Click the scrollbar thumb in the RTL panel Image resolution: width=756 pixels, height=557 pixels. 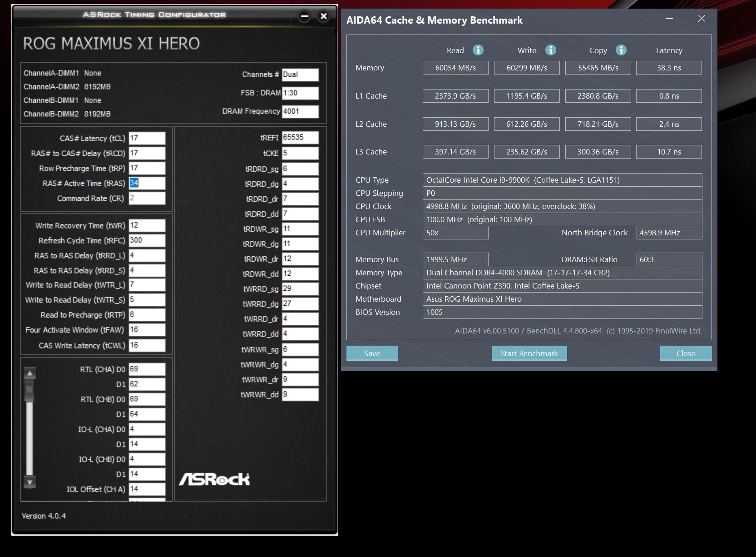pyautogui.click(x=30, y=391)
